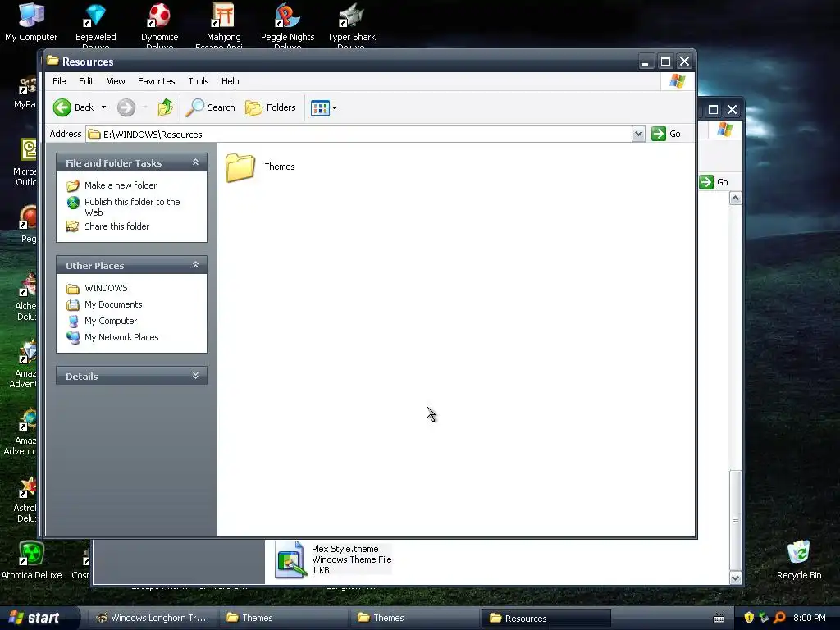Select the Recycle Bin desktop icon

coord(799,559)
